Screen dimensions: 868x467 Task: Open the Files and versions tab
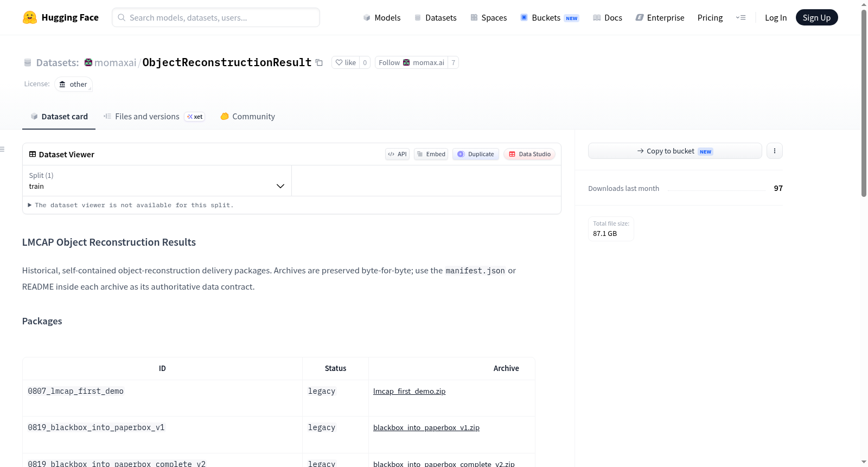coord(154,117)
